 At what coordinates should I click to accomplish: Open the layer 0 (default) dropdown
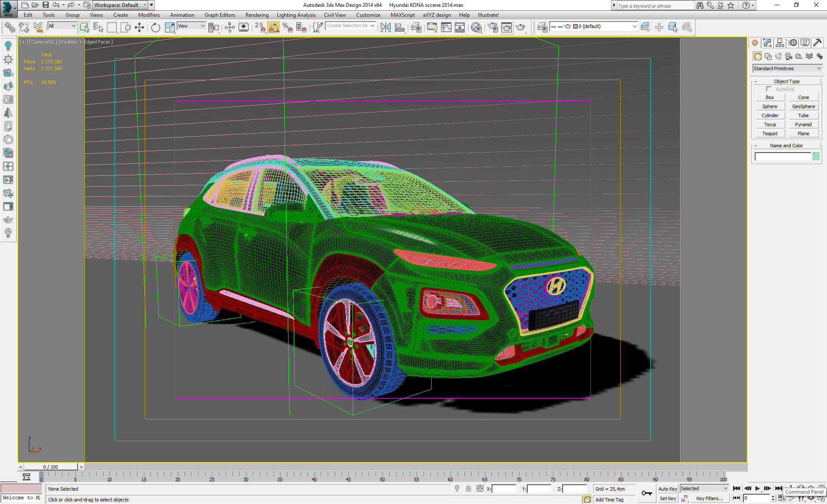point(594,26)
